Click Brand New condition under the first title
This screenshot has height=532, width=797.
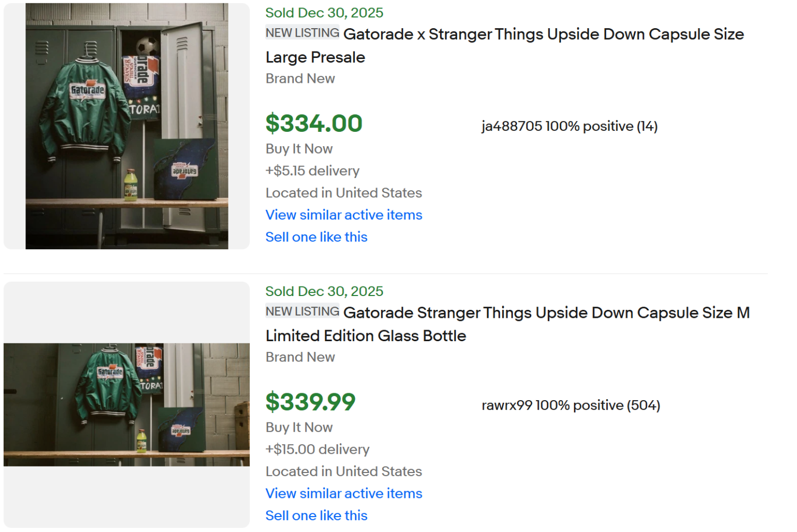(x=300, y=79)
